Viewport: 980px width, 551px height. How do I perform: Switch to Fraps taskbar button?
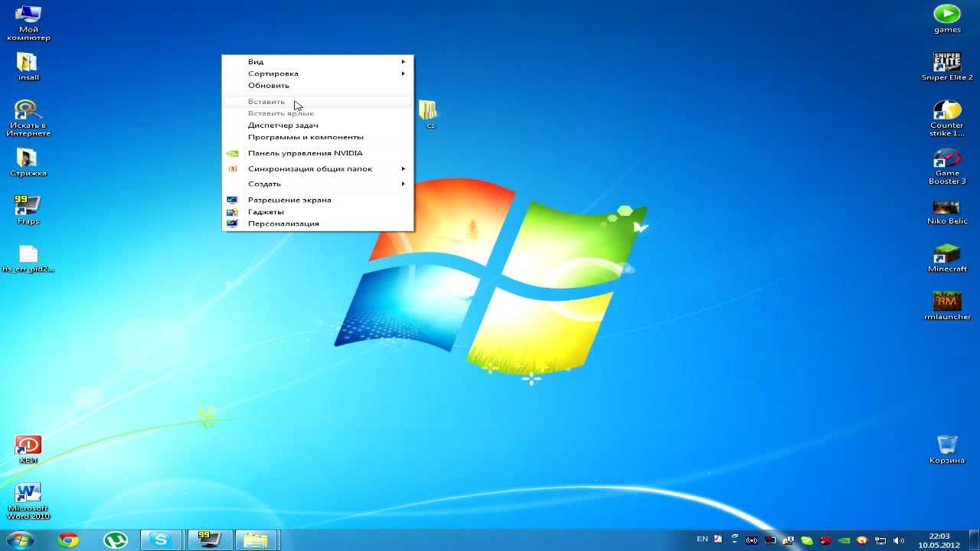click(x=210, y=540)
